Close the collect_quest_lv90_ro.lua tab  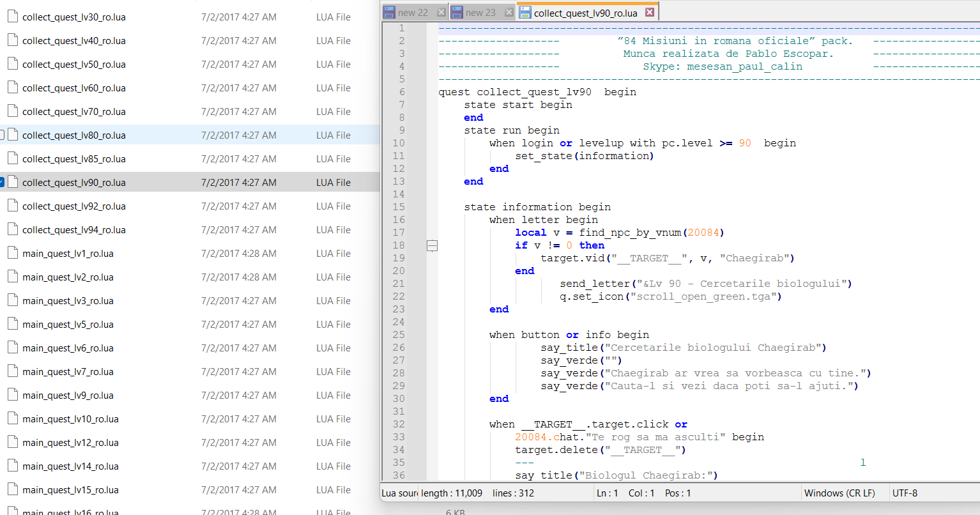click(650, 12)
